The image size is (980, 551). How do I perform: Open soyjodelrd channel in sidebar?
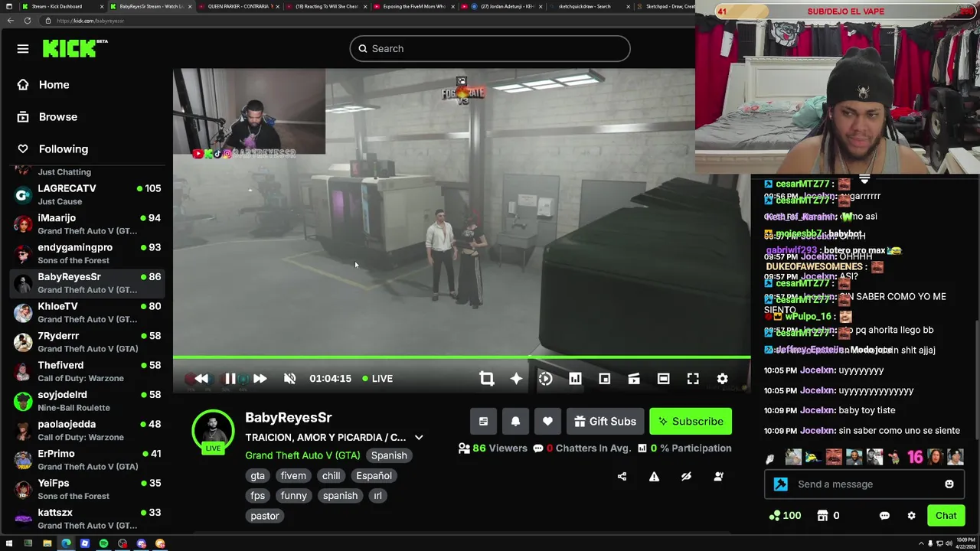(x=88, y=401)
